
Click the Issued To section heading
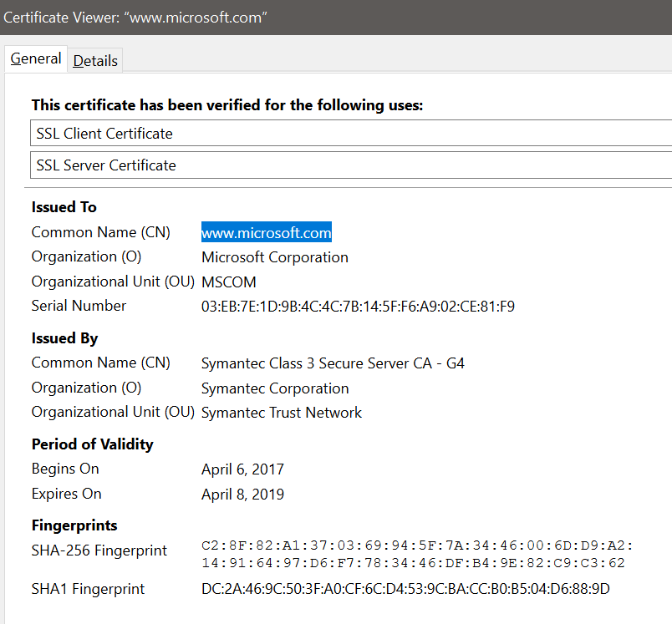(x=64, y=207)
